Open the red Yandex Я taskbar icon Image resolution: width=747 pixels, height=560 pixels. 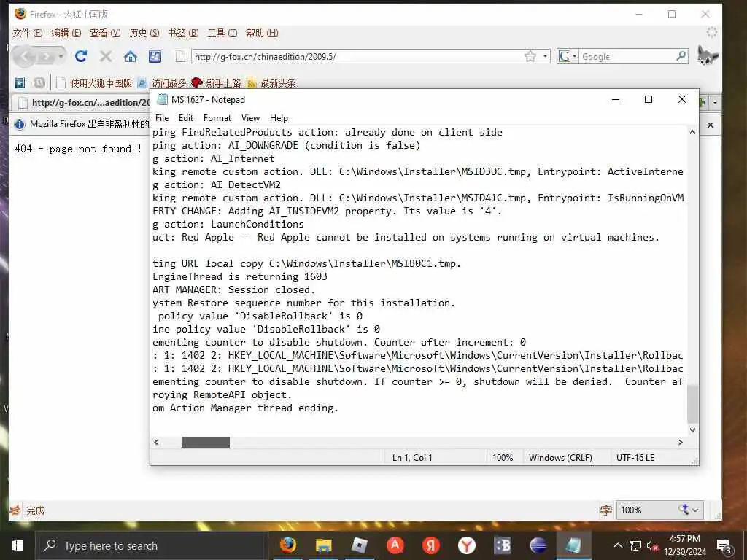point(430,545)
